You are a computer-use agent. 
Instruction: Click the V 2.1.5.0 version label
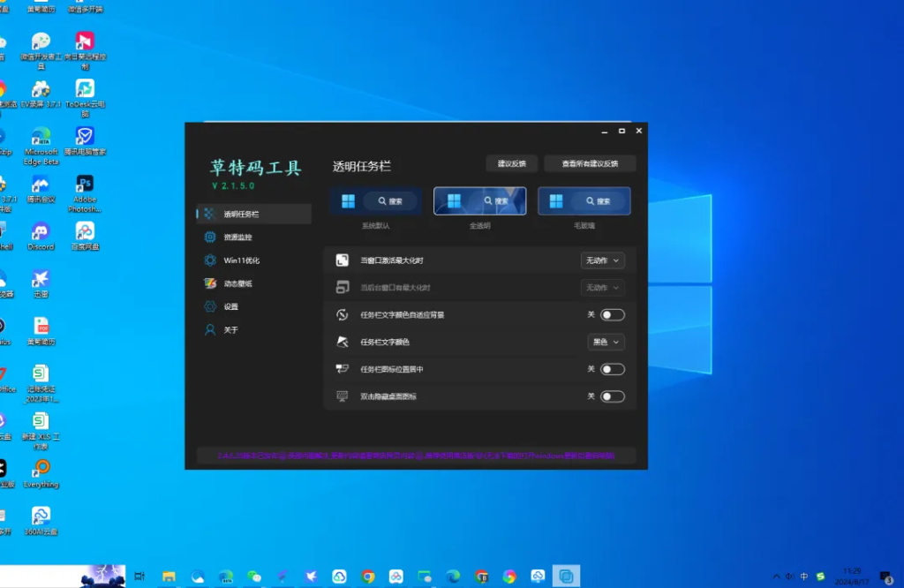(x=233, y=186)
